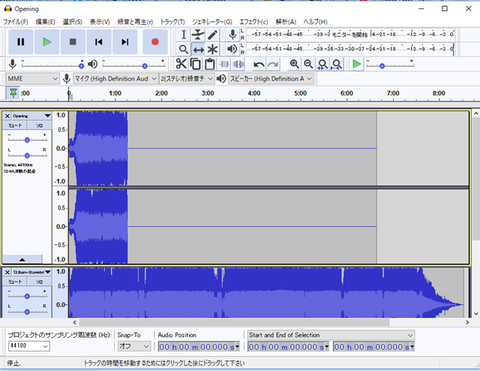The image size is (480, 371).
Task: Open the 2(ステレオ) recording channels dropdown
Action: coord(186,79)
